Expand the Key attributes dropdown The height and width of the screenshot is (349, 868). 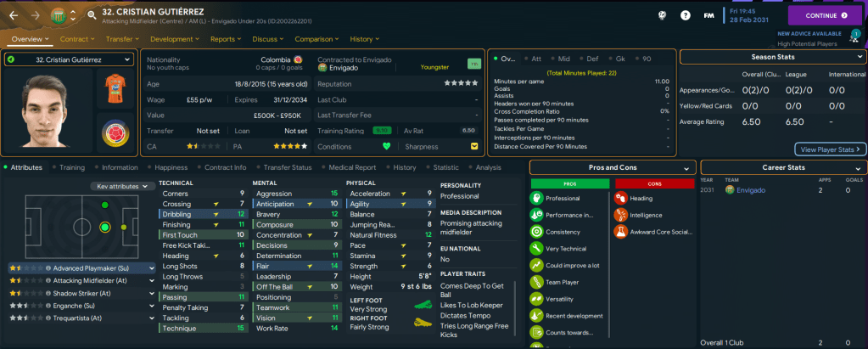click(x=123, y=186)
